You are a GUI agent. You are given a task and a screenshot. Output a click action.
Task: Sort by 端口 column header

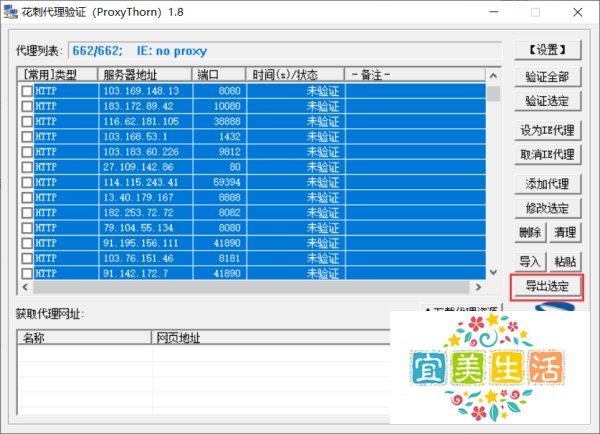[x=219, y=75]
